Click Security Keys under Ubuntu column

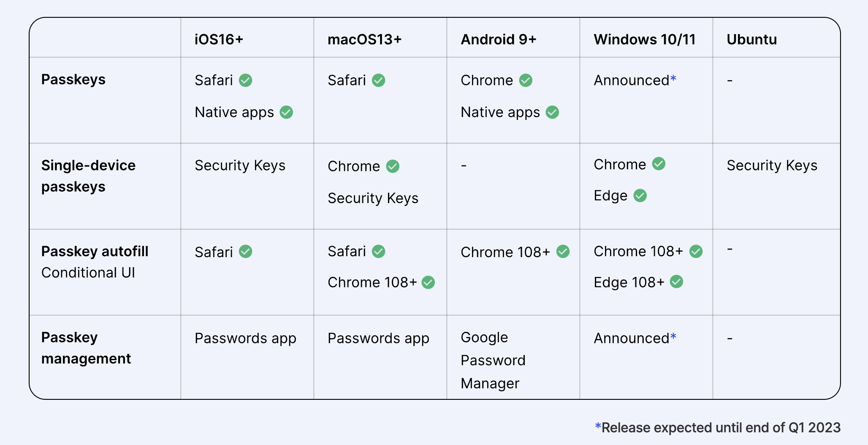tap(772, 166)
